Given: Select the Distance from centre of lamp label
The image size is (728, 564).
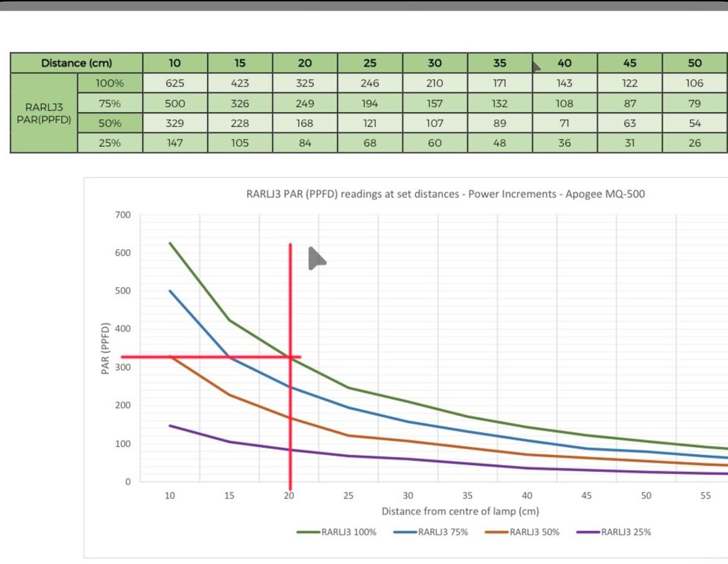Looking at the screenshot, I should pyautogui.click(x=460, y=512).
